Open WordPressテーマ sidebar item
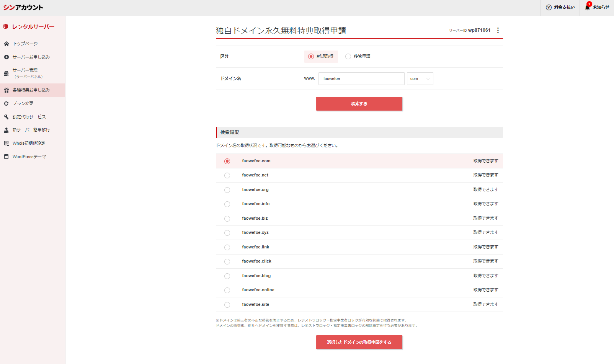The image size is (614, 364). [x=29, y=157]
